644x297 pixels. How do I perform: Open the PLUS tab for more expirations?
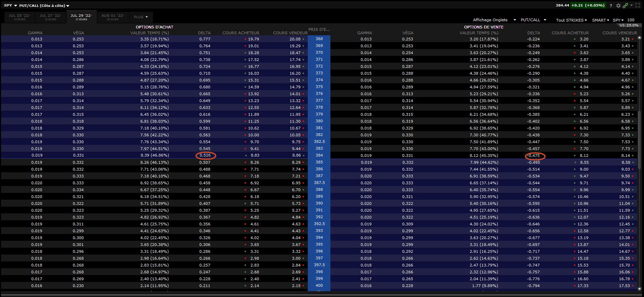click(141, 17)
